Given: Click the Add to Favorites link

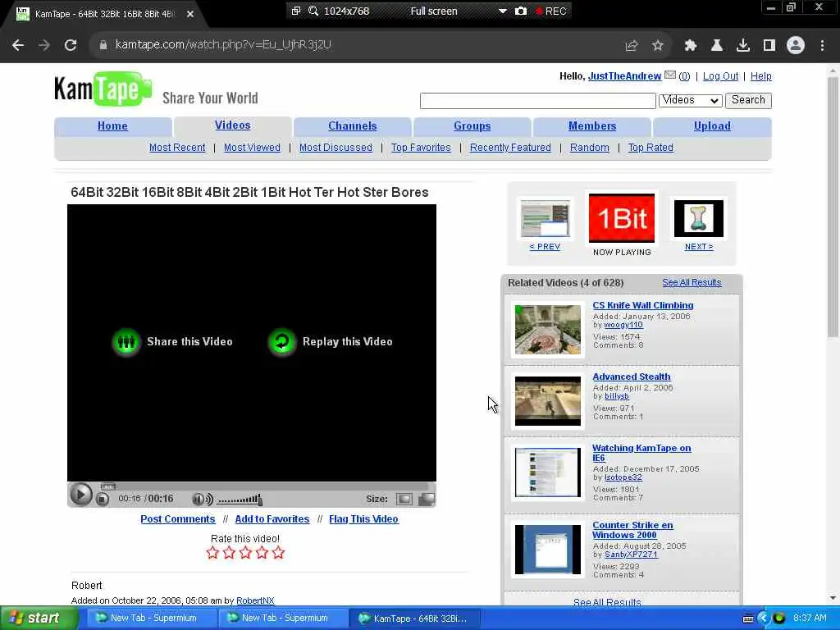Looking at the screenshot, I should (x=272, y=519).
